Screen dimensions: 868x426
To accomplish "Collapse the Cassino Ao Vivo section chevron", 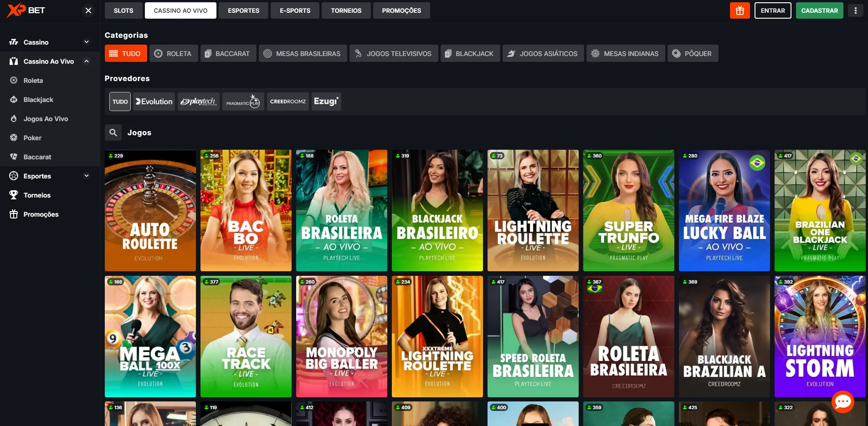I will (87, 61).
